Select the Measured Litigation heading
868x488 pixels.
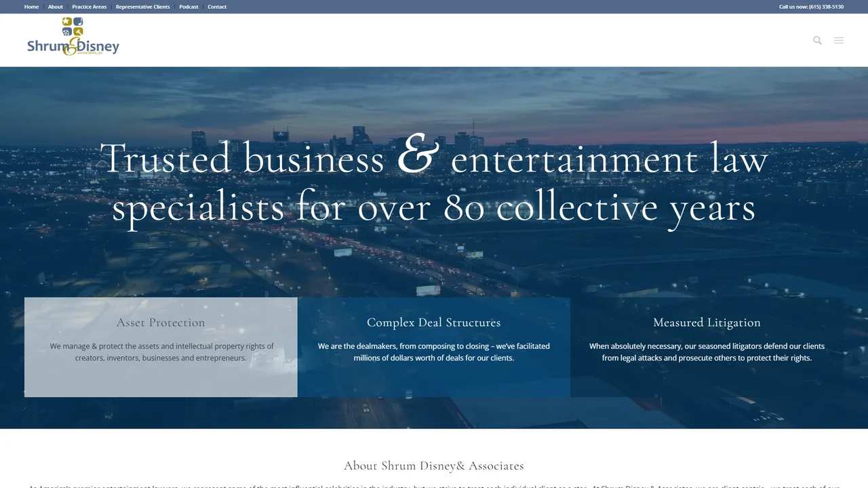[707, 323]
